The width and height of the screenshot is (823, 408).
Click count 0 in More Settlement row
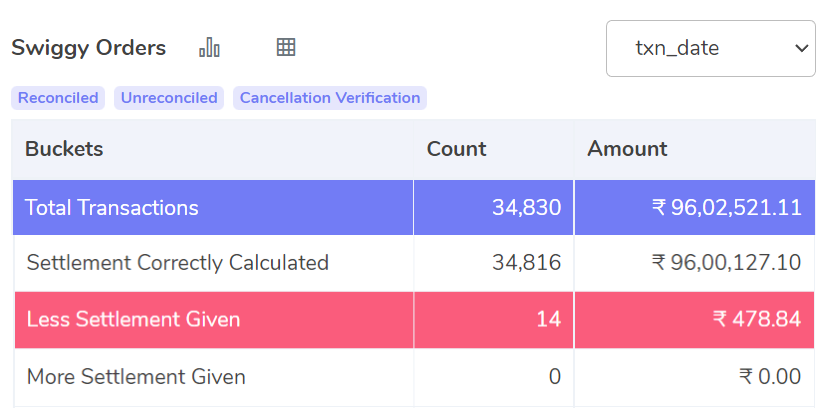554,377
